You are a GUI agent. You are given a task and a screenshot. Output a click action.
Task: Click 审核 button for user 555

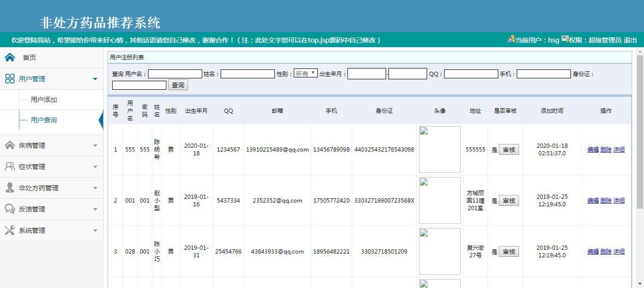tap(509, 150)
